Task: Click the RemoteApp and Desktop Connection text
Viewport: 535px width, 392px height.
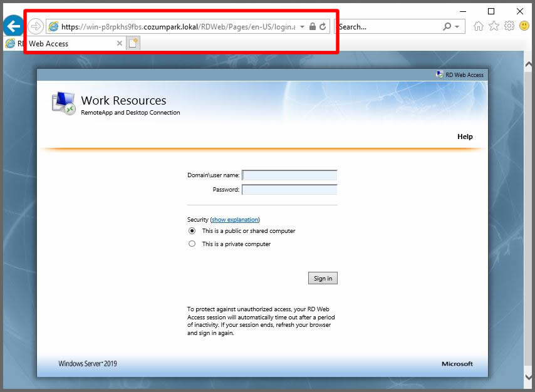Action: click(130, 113)
